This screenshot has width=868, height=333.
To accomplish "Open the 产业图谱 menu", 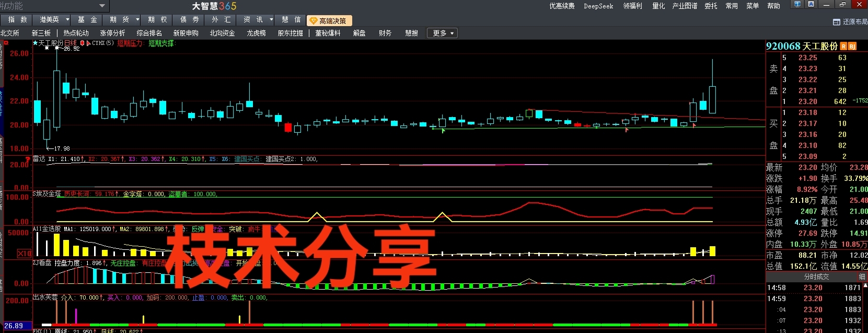I will point(685,6).
